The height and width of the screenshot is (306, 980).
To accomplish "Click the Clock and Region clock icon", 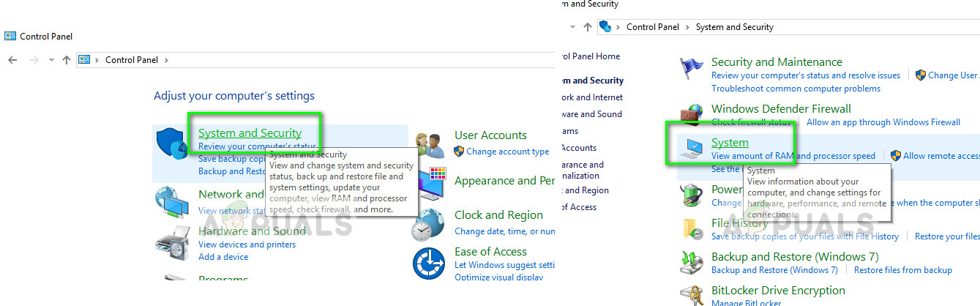I will pos(428,225).
